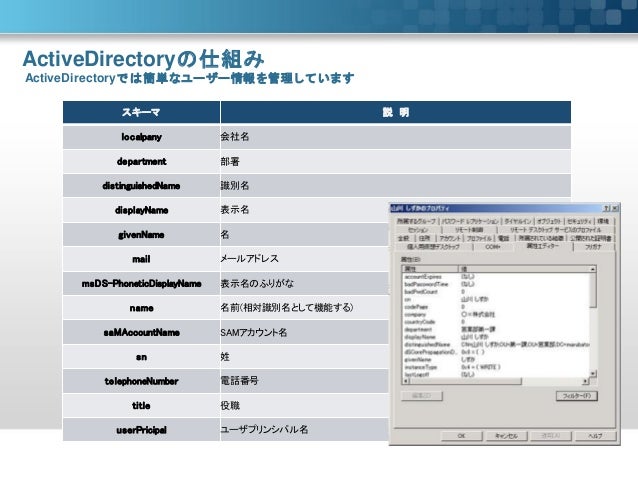Open the 電話 tab
Viewport: 638px width, 479px height.
click(504, 238)
